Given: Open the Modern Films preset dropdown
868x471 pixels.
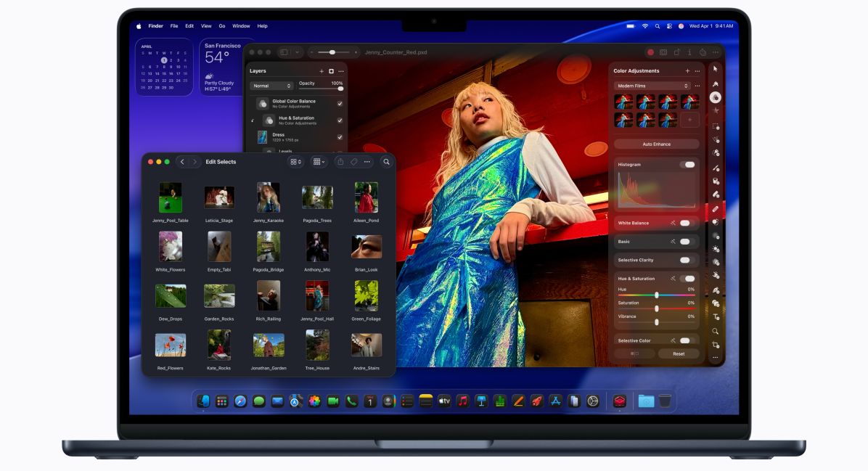Looking at the screenshot, I should tap(652, 86).
